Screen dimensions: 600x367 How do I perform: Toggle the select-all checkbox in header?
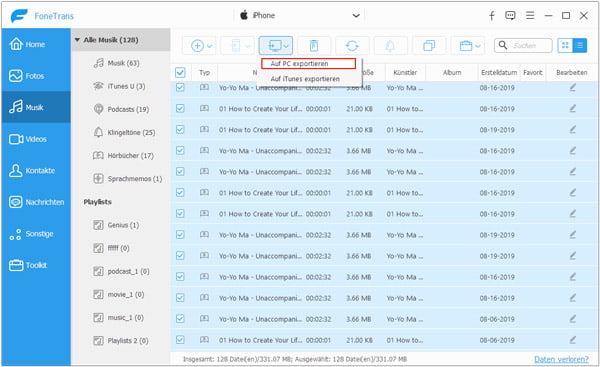click(x=180, y=72)
